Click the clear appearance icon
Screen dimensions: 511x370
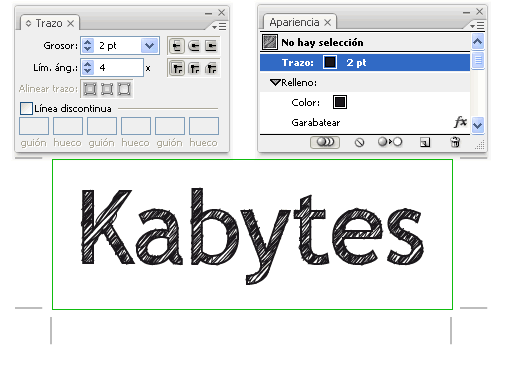coord(359,143)
